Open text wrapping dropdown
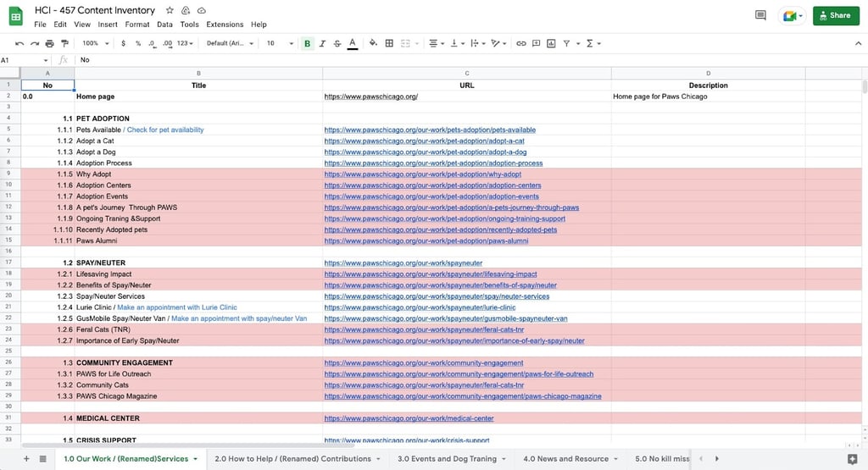This screenshot has width=868, height=470. [x=478, y=43]
